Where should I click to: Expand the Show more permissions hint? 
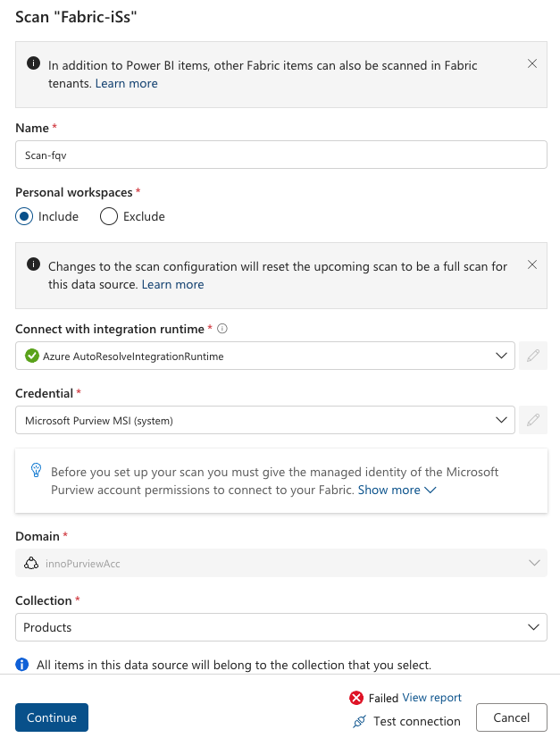(397, 490)
